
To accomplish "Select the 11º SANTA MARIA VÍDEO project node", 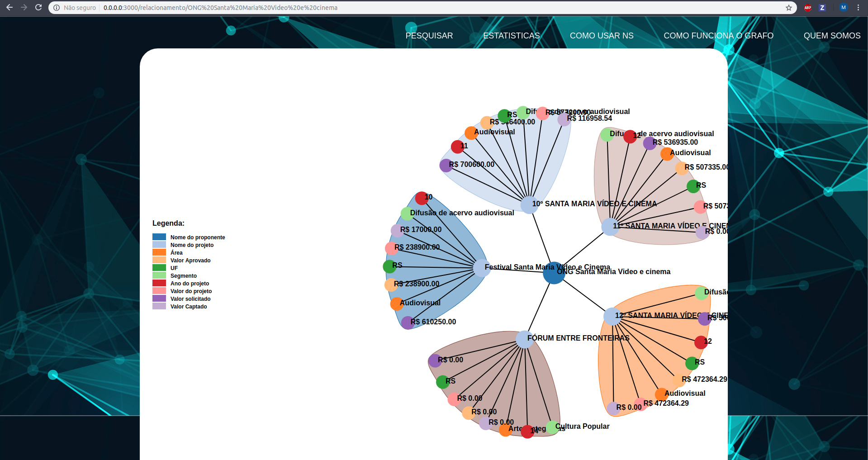I will 610,227.
